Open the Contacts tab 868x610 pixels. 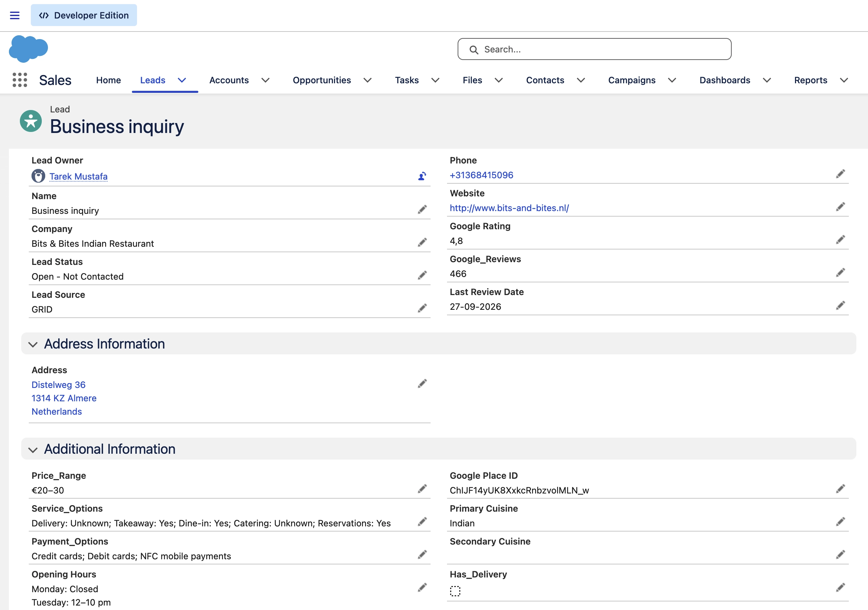[x=545, y=80]
